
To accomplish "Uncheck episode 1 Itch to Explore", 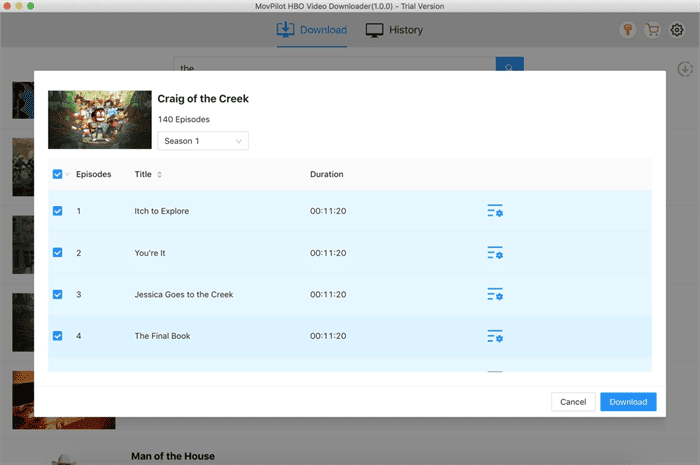I will [x=57, y=211].
